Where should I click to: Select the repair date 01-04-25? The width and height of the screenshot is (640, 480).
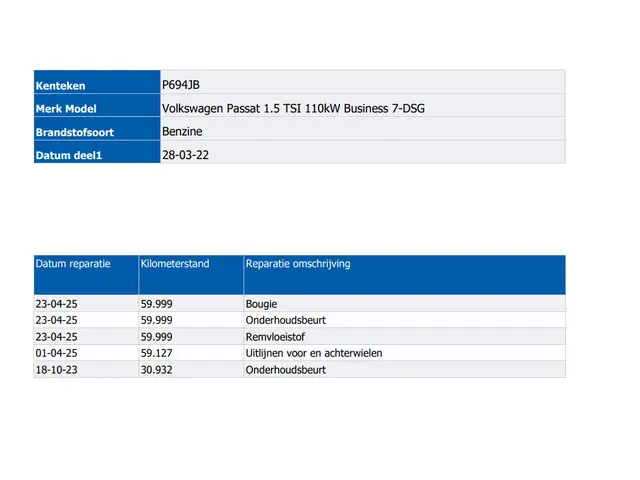[56, 353]
